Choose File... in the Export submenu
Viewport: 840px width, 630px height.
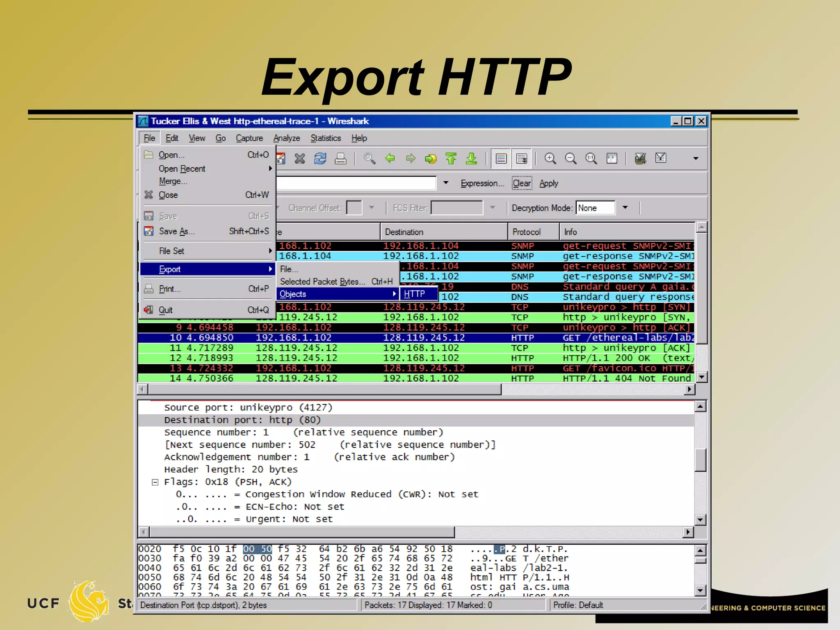pos(338,269)
